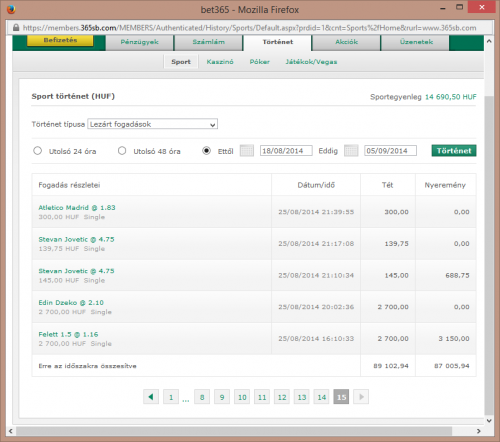Viewport: 500px width, 442px height.
Task: Click the horizontal scrollbar left arrow
Action: [x=10, y=431]
